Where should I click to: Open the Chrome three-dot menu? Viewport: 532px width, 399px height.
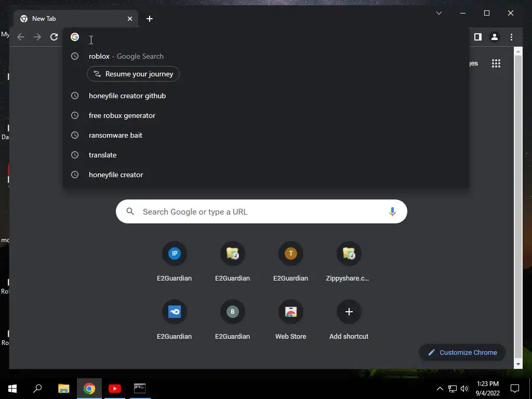pyautogui.click(x=511, y=37)
